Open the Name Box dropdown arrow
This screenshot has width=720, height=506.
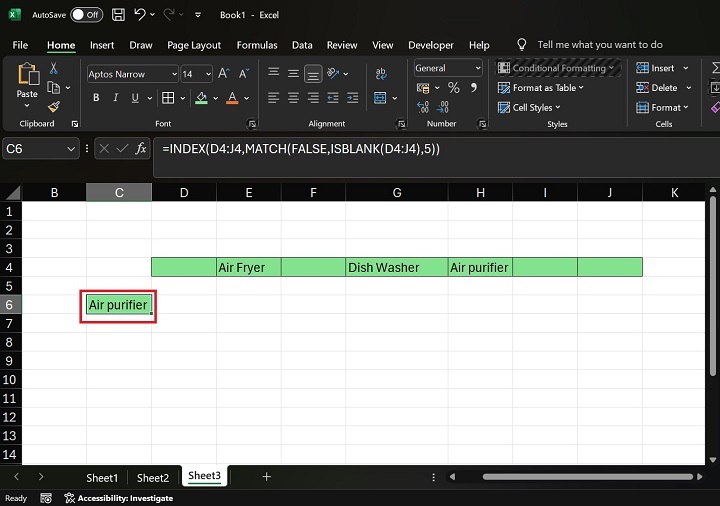[x=71, y=148]
